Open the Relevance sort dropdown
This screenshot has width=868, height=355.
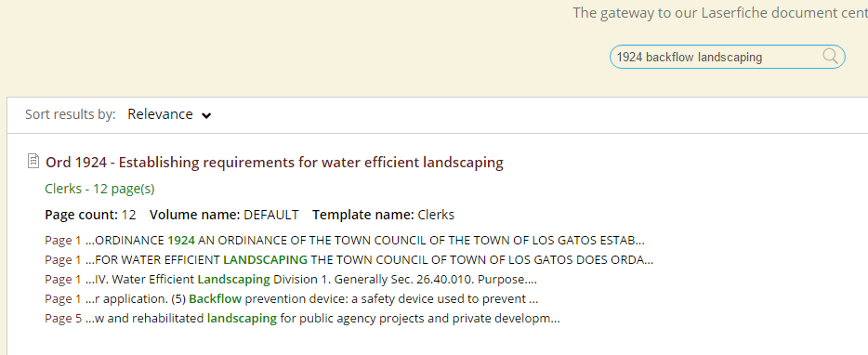coord(169,114)
